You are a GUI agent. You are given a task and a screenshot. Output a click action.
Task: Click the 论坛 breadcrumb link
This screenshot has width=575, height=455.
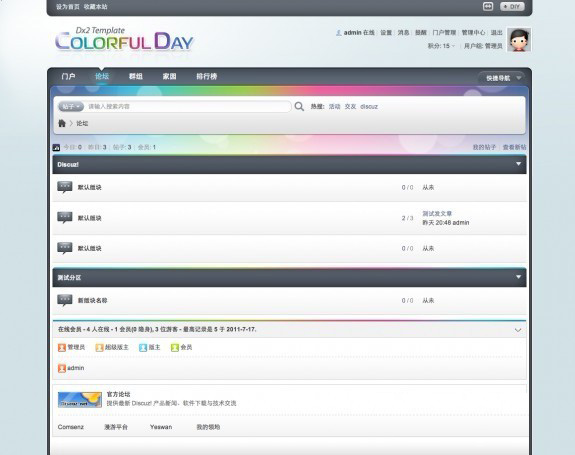pyautogui.click(x=82, y=124)
